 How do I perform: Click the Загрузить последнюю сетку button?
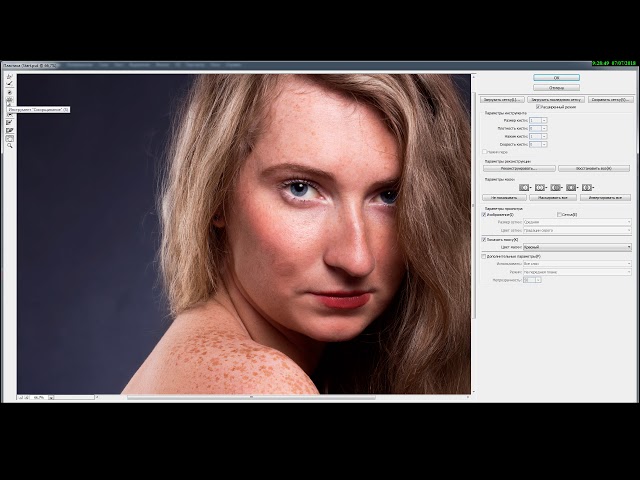tap(556, 100)
